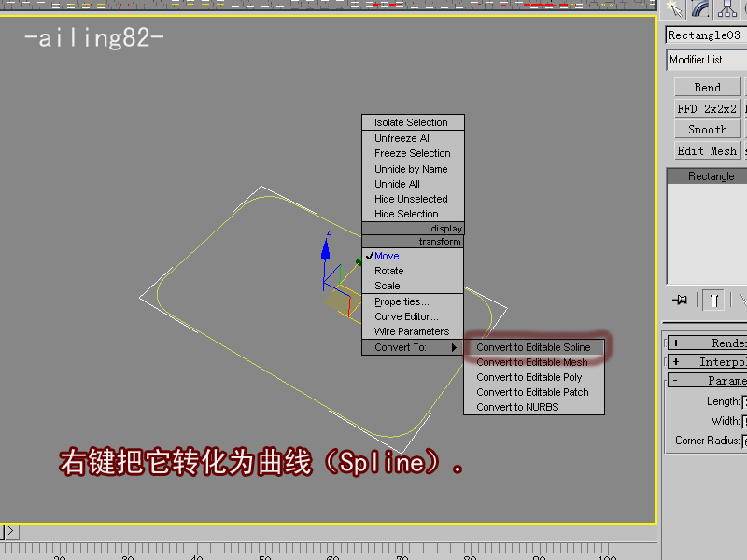Screen dimensions: 747x560
Task: Click the transform quad menu header
Action: pos(413,242)
